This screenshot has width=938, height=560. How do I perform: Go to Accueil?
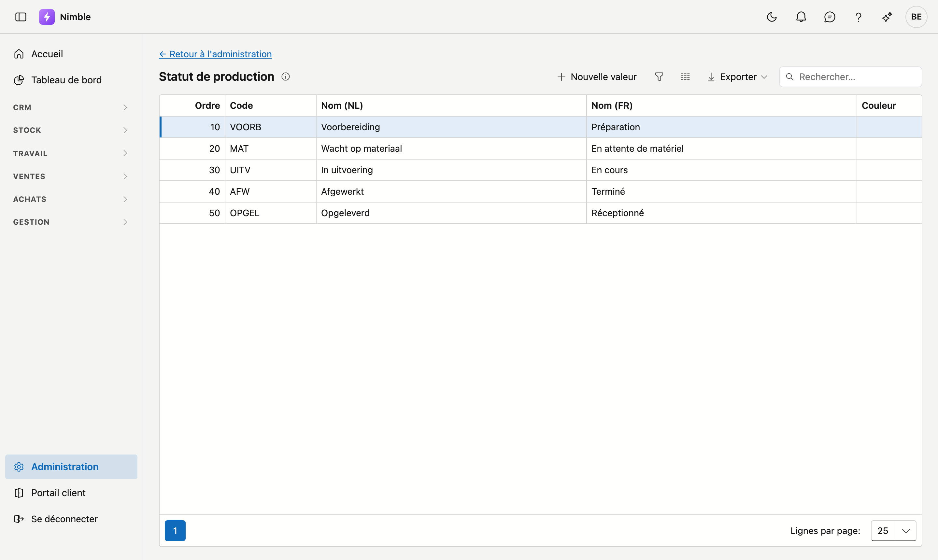tap(71, 54)
